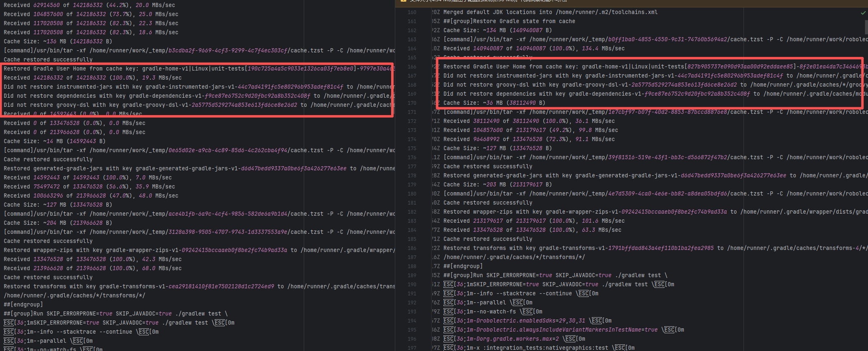This screenshot has width=868, height=351.
Task: Click line number 197 in the gutter
Action: (411, 348)
